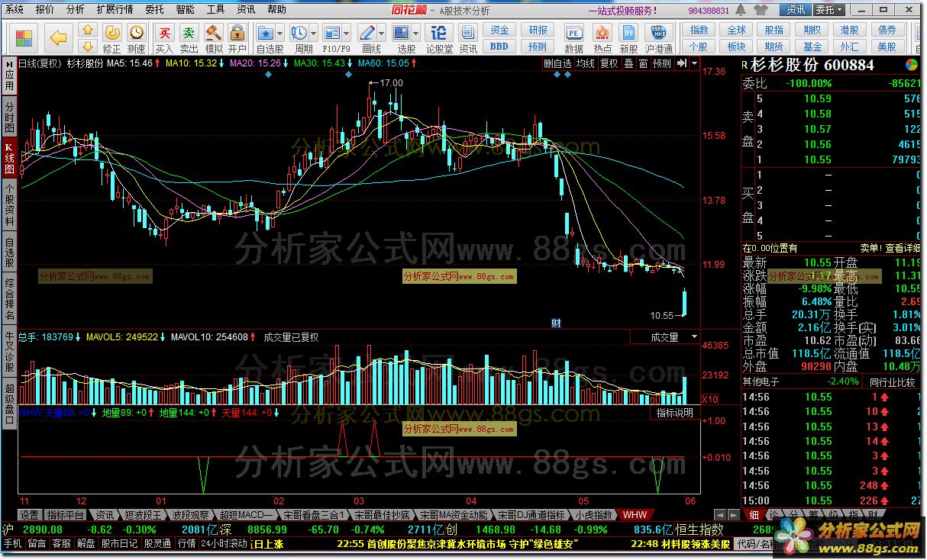Image resolution: width=927 pixels, height=560 pixels.
Task: Open the 成交量 indicator dropdown
Action: tap(693, 336)
